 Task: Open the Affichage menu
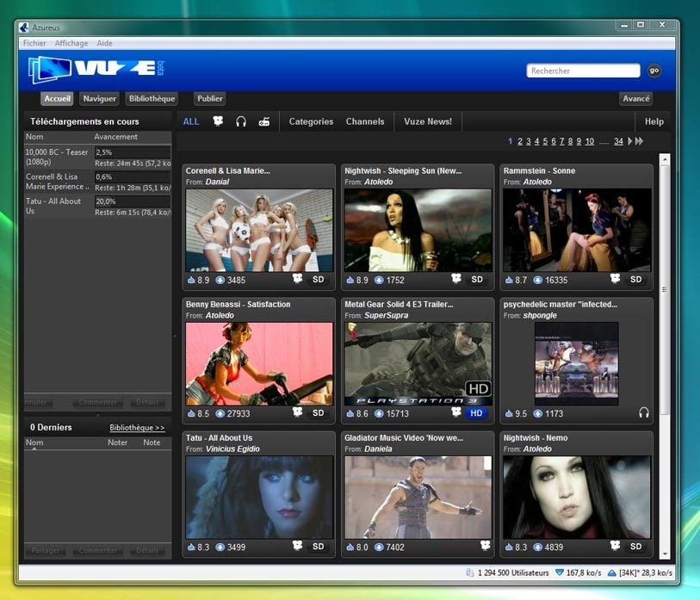click(71, 43)
